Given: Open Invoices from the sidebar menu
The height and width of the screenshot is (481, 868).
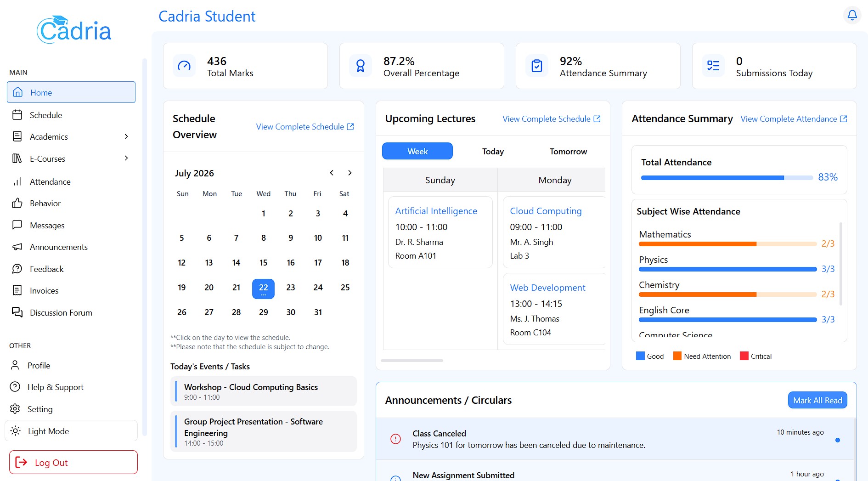Looking at the screenshot, I should [x=71, y=290].
